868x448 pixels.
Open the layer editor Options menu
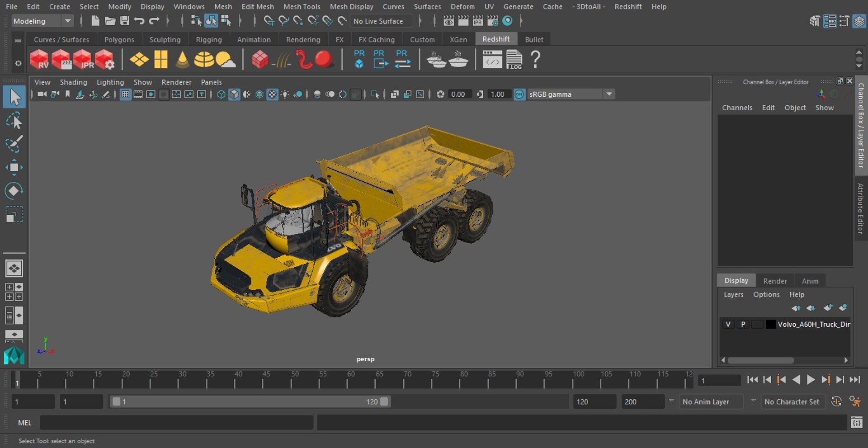(x=766, y=294)
